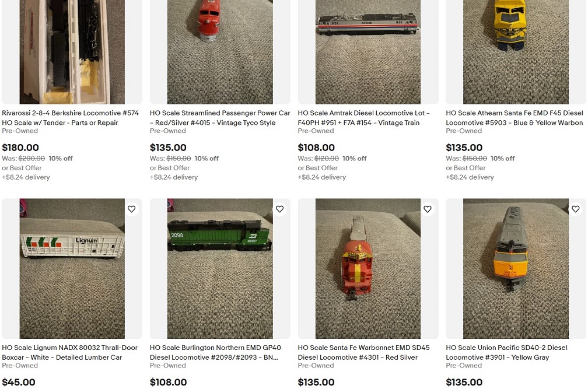
Task: Open Lignum NADX 80032 Thrall-Door Boxcar title
Action: click(70, 352)
